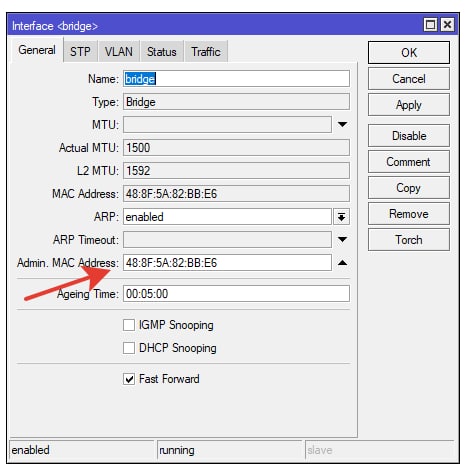Expand the MTU field arrow

[x=342, y=124]
